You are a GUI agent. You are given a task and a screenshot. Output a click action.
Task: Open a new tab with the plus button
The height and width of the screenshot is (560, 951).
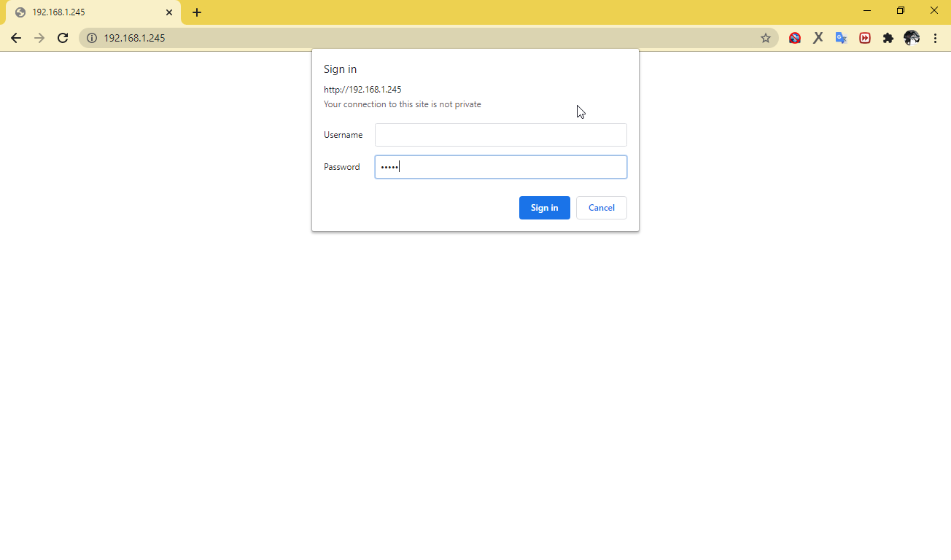(197, 12)
